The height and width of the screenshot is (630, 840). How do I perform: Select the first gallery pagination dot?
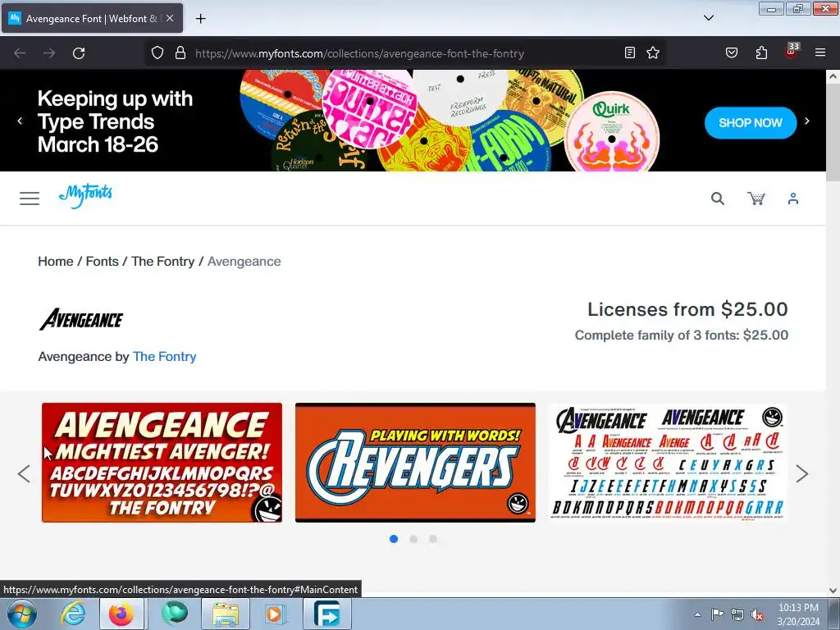pyautogui.click(x=394, y=539)
